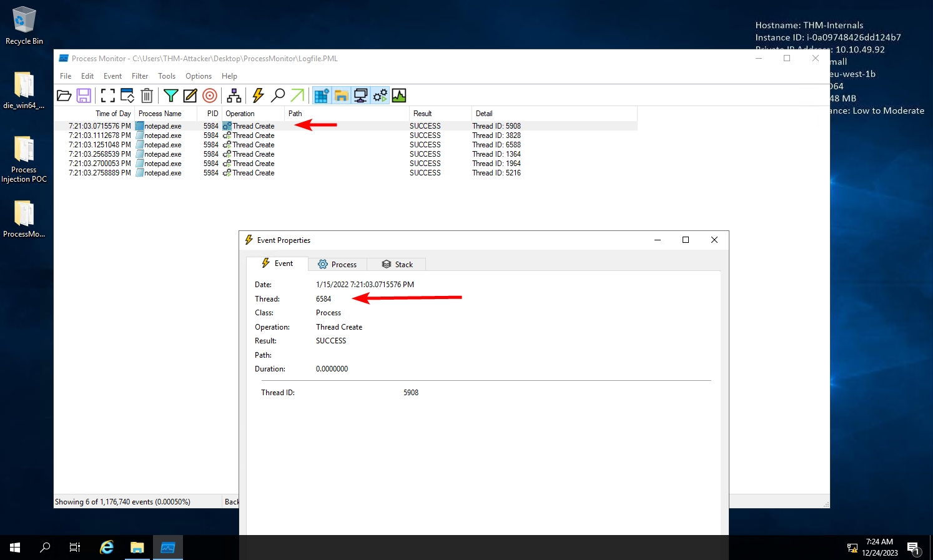The width and height of the screenshot is (933, 560).
Task: Switch to the Process tab in Event Properties
Action: [337, 265]
